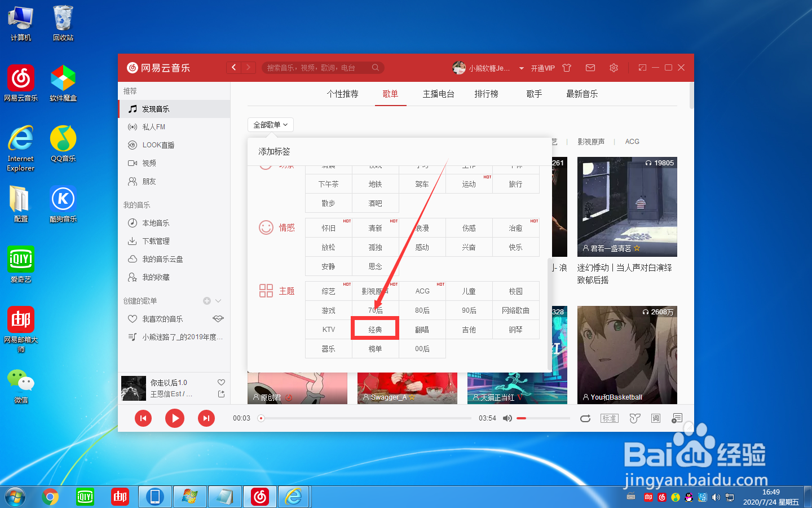Open the 全部歌单 playlist category dropdown

(270, 124)
